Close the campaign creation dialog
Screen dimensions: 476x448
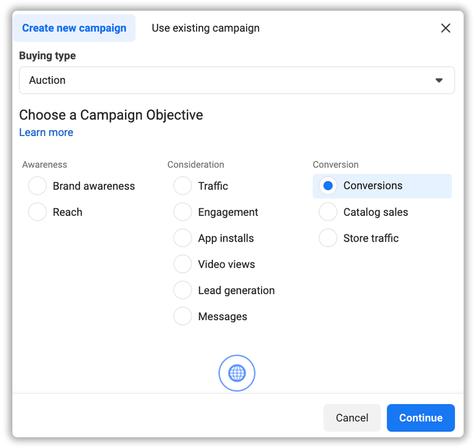point(445,28)
